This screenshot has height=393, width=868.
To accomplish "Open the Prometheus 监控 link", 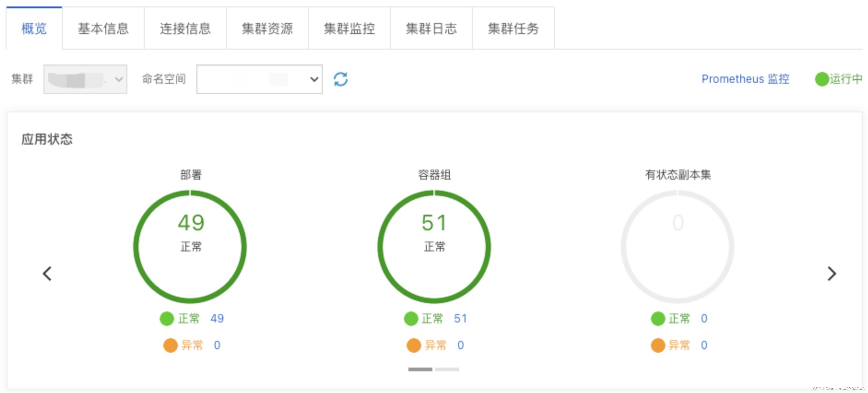I will pos(745,79).
